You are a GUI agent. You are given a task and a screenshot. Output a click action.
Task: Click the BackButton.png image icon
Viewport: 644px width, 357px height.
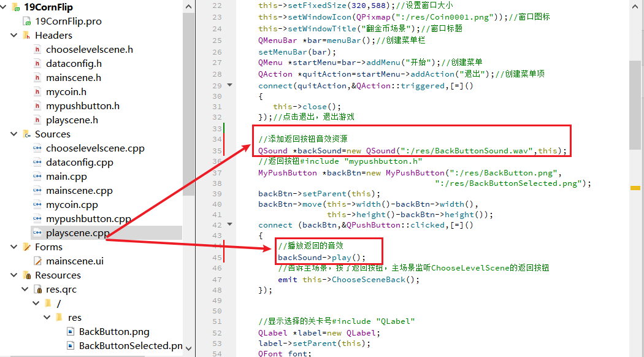(x=71, y=331)
